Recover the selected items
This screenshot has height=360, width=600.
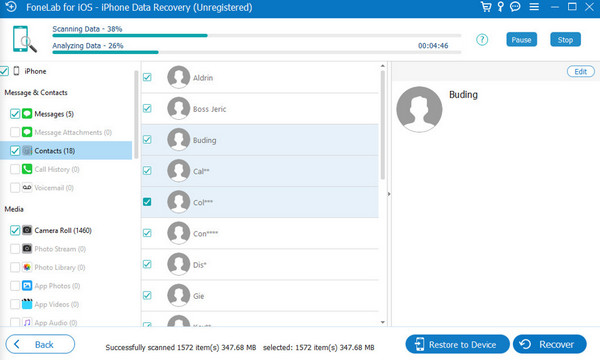(549, 344)
